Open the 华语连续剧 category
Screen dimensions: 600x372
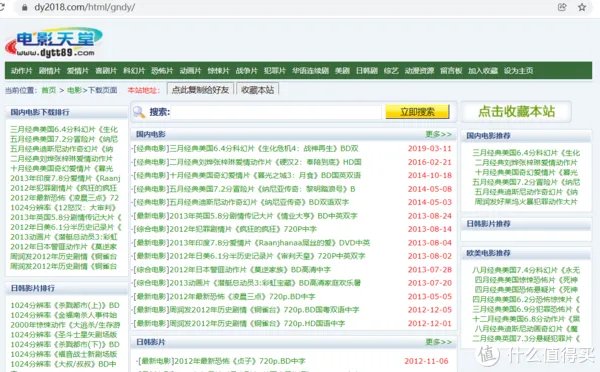[x=311, y=71]
